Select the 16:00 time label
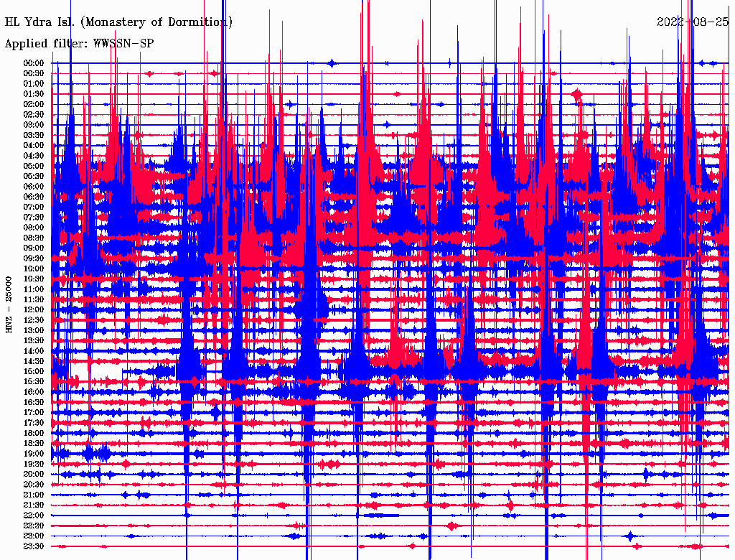Screen dimensions: 735x560 pyautogui.click(x=34, y=392)
